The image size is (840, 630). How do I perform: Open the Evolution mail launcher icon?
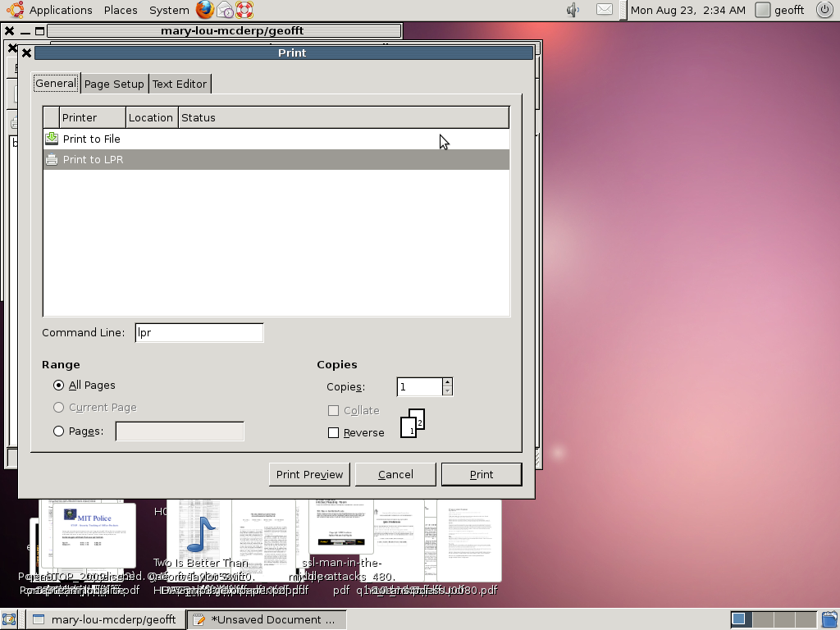(225, 10)
